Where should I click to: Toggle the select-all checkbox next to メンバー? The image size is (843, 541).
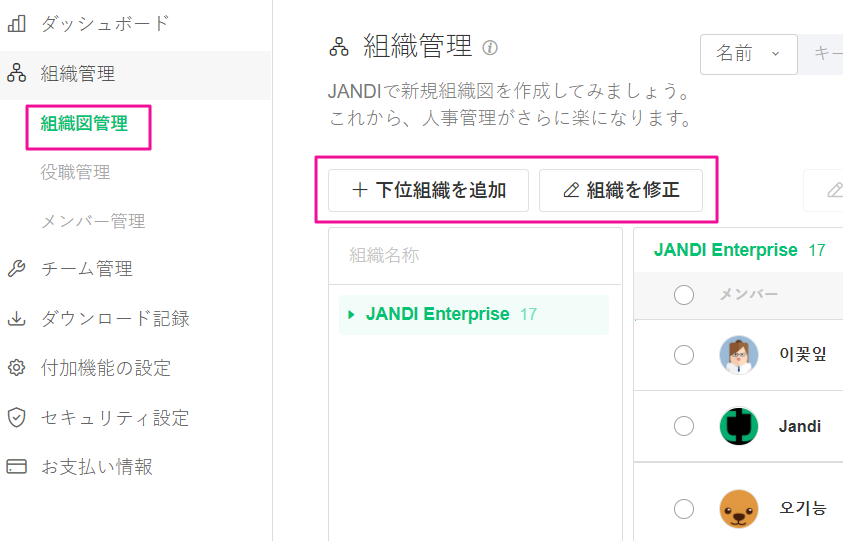click(x=684, y=294)
